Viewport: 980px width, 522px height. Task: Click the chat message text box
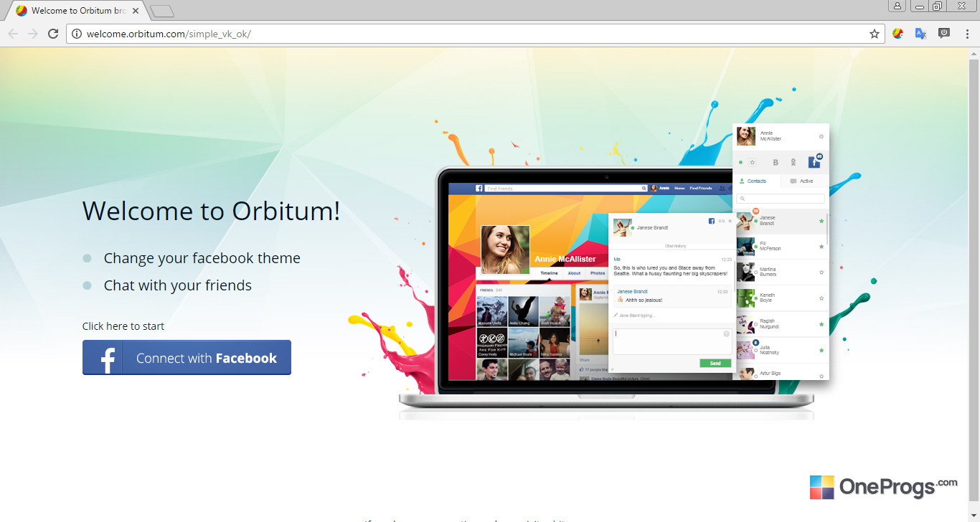click(x=672, y=341)
